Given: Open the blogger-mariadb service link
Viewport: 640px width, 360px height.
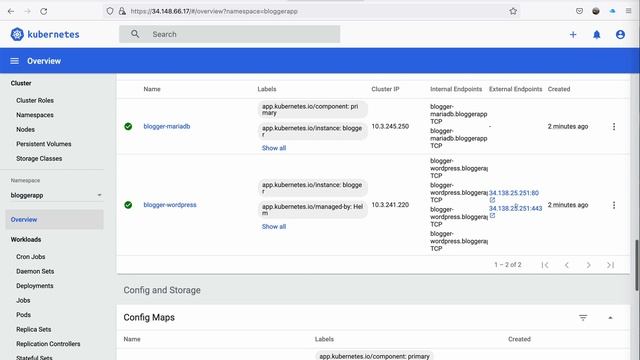Looking at the screenshot, I should tap(167, 127).
